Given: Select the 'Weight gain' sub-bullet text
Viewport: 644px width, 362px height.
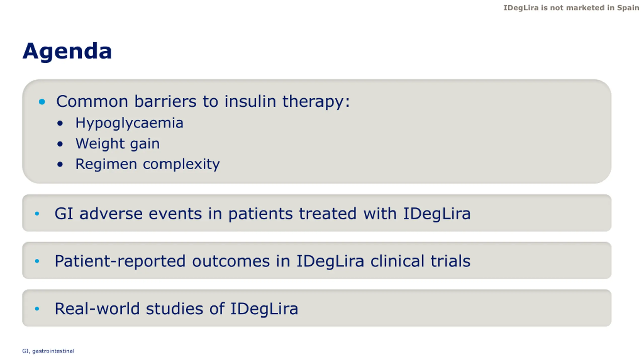Looking at the screenshot, I should (117, 144).
